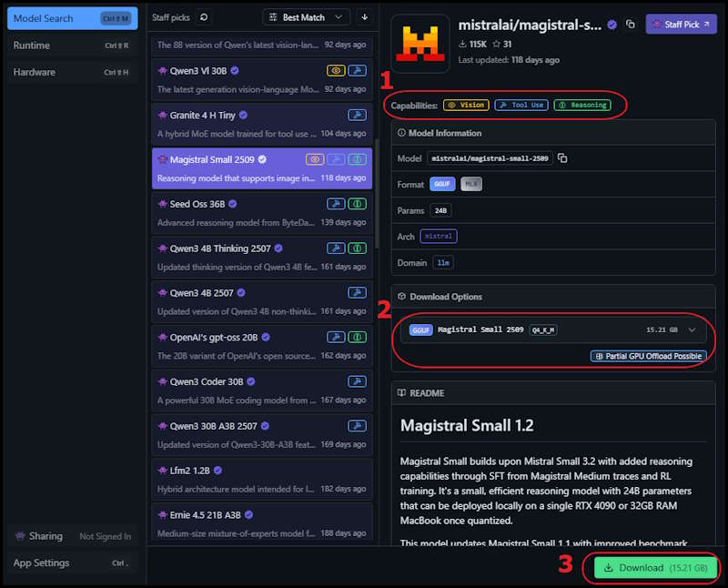This screenshot has width=728, height=588.
Task: Click tool use icon on Seed Oss 36B
Action: (336, 204)
